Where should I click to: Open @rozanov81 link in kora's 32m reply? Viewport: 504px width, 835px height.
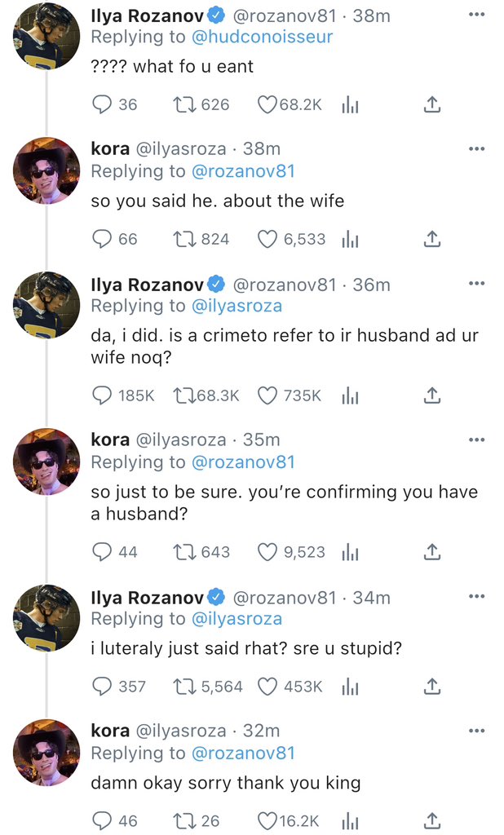pyautogui.click(x=243, y=753)
